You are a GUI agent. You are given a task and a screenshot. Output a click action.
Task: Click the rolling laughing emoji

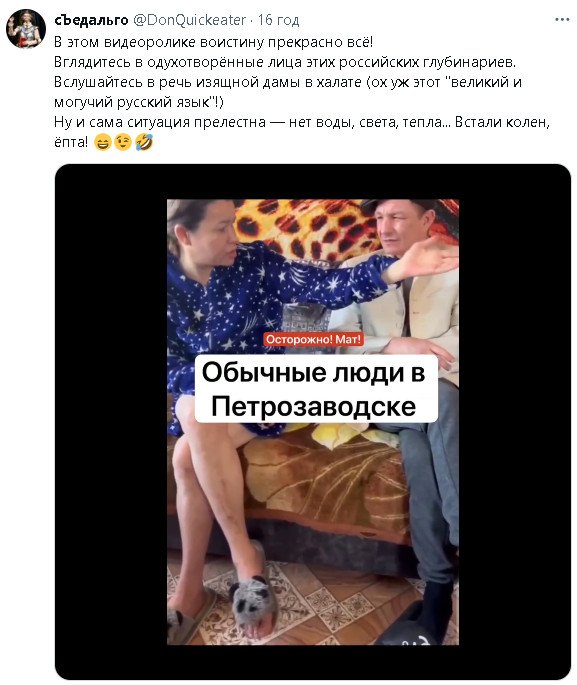click(144, 142)
